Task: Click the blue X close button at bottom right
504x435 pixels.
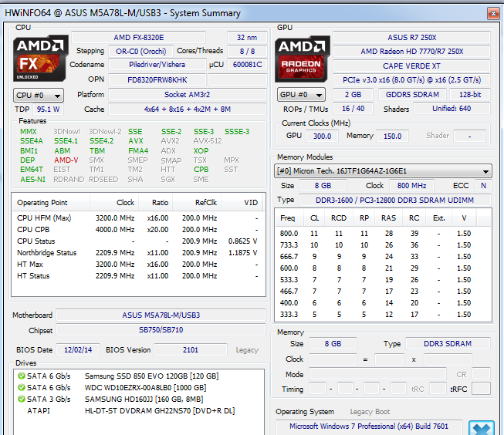Action: coord(481,427)
